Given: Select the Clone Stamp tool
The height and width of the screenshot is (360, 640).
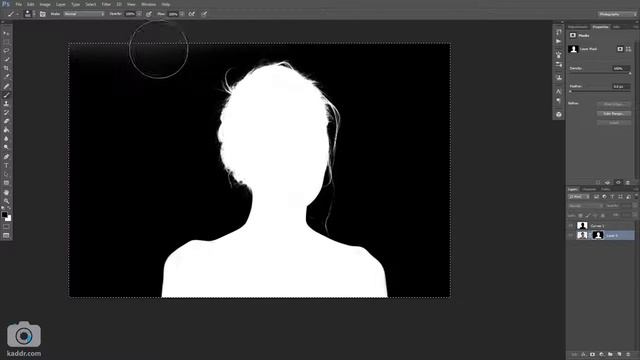Looking at the screenshot, I should click(6, 104).
